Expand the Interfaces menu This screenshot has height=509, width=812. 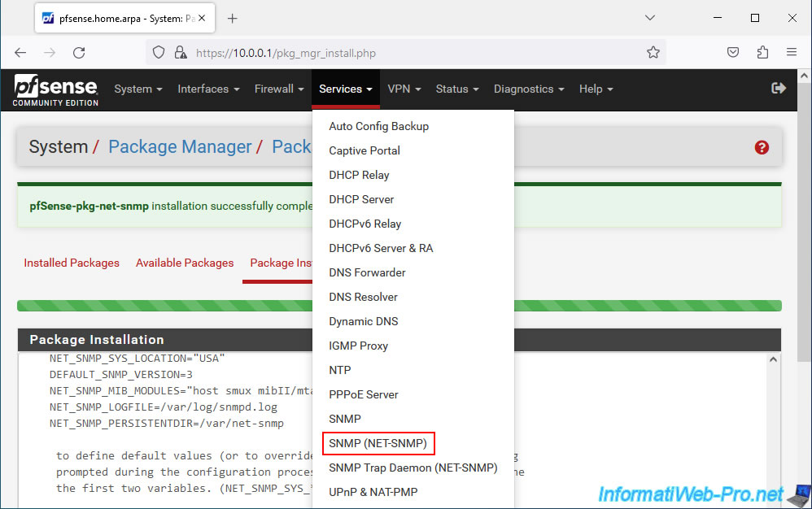pyautogui.click(x=208, y=89)
